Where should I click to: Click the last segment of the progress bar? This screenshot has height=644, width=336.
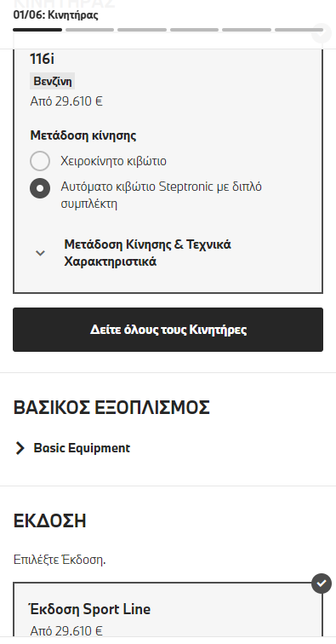pyautogui.click(x=299, y=30)
